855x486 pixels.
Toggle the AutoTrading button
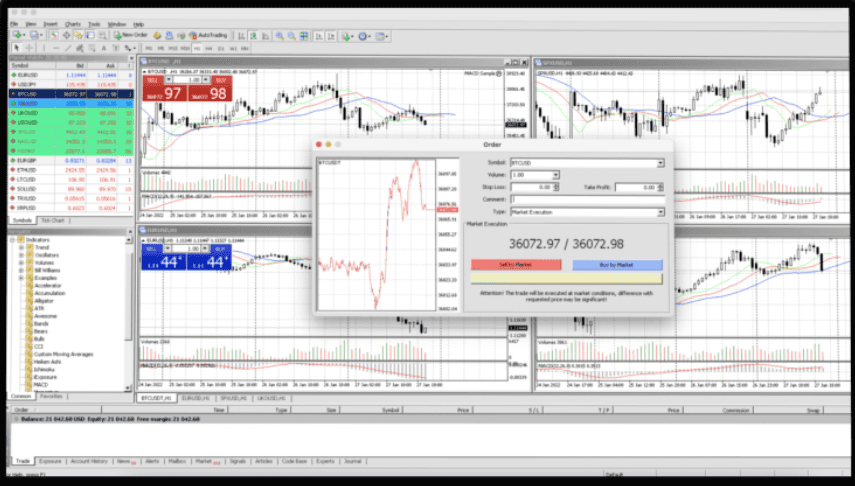click(208, 35)
